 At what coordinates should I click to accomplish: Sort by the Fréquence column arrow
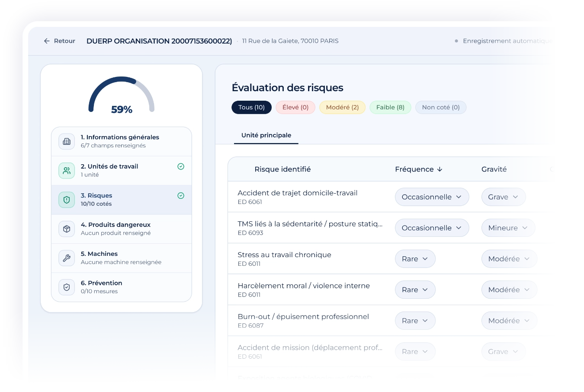(x=440, y=169)
